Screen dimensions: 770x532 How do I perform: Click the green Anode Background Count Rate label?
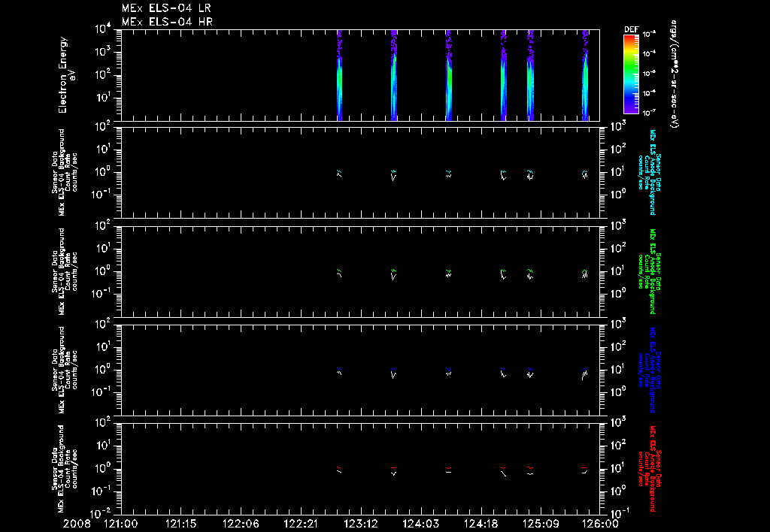pos(649,271)
